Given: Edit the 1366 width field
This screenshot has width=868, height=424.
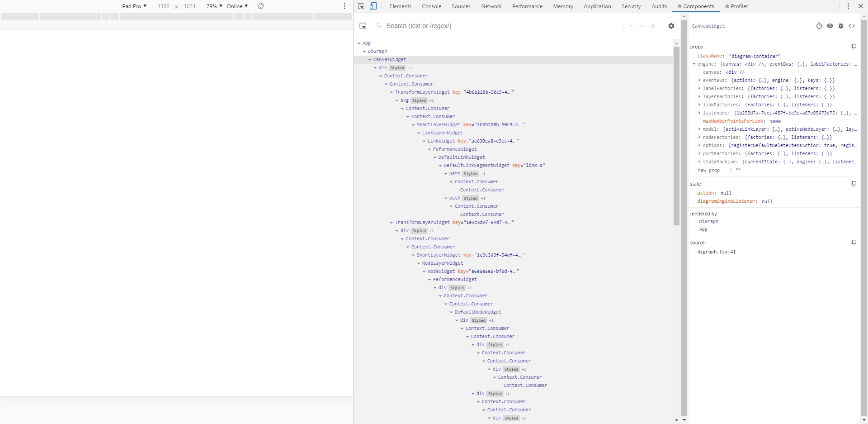Looking at the screenshot, I should 163,6.
